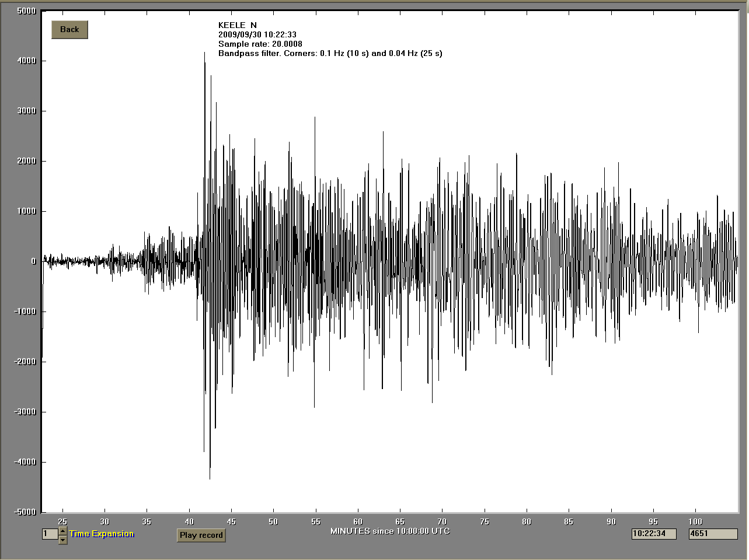
Task: Click the -3000 label on the vertical axis
Action: (25, 412)
